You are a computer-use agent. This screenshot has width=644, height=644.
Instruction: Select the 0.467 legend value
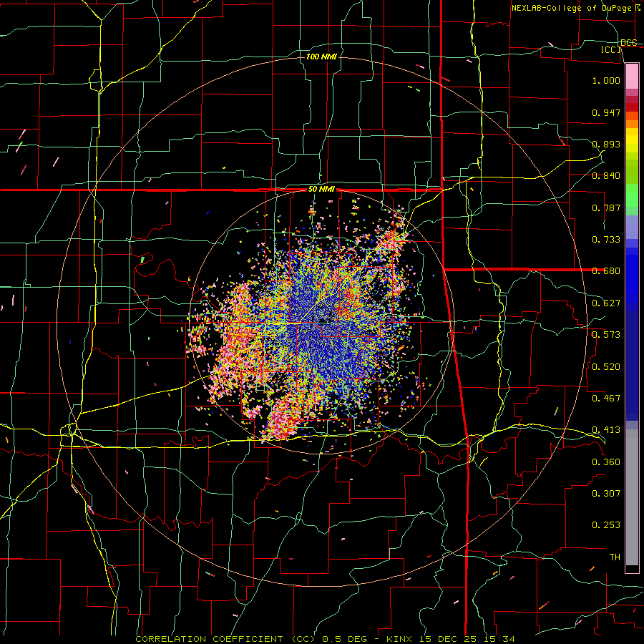[606, 399]
